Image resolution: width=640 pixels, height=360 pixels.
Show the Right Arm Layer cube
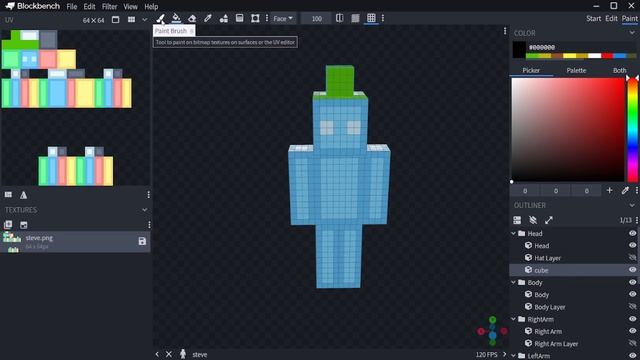tap(633, 343)
